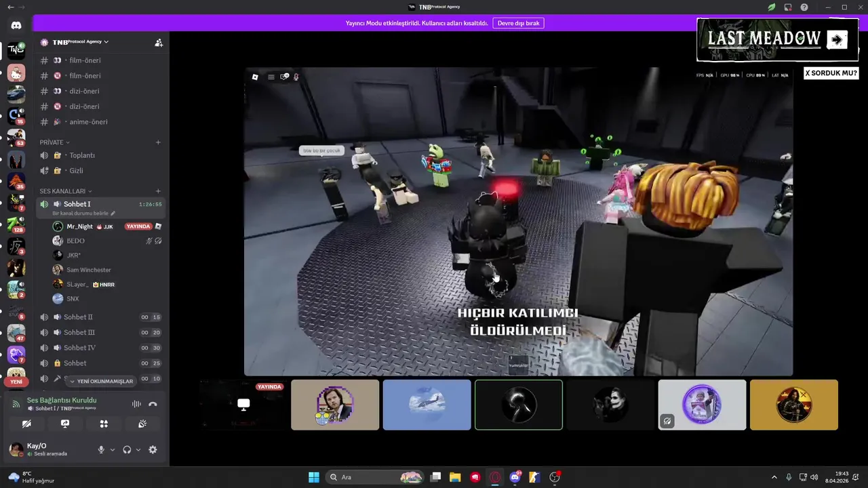Add channel to PRİVATE category

pyautogui.click(x=158, y=142)
